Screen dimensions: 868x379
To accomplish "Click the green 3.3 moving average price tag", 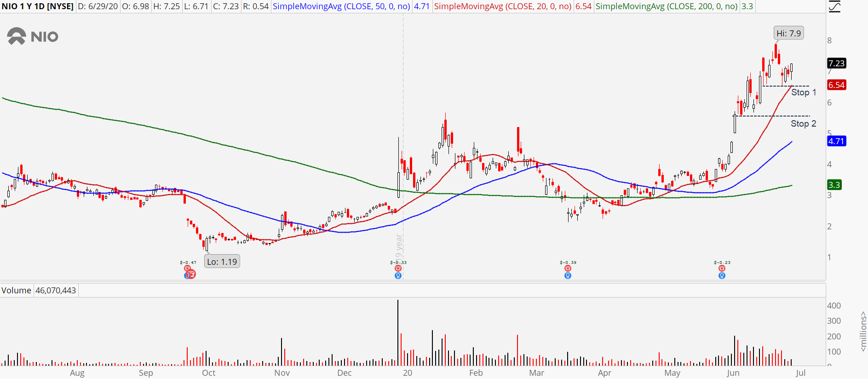I will (x=834, y=185).
